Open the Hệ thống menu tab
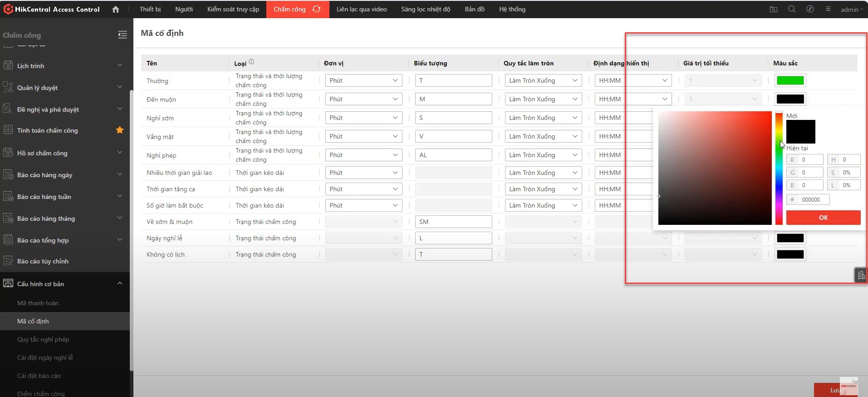This screenshot has height=397, width=868. [x=512, y=9]
